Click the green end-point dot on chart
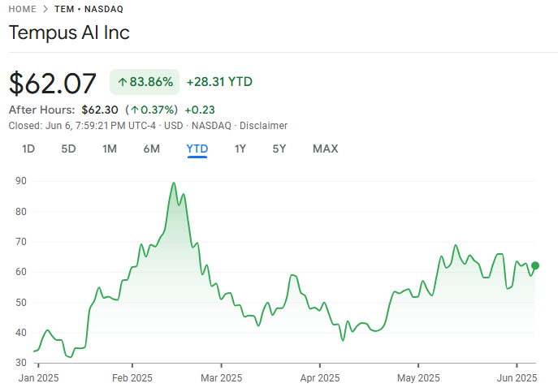558x392 pixels. pyautogui.click(x=535, y=265)
